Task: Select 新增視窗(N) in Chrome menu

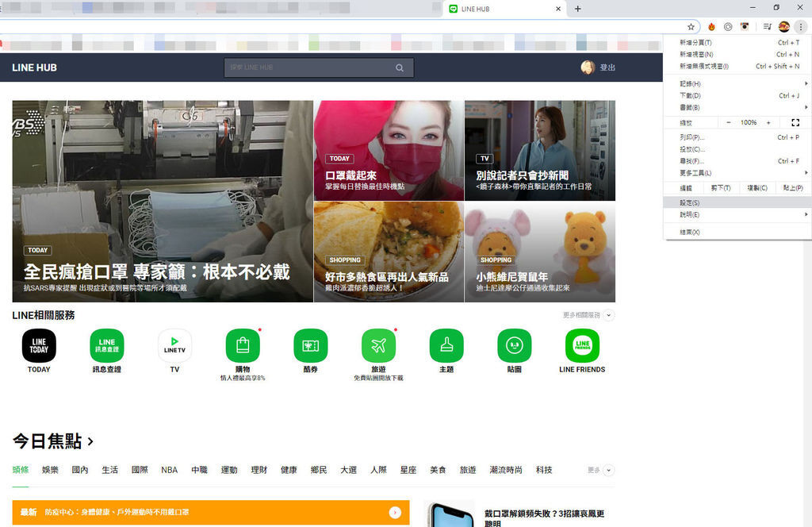Action: pyautogui.click(x=737, y=55)
